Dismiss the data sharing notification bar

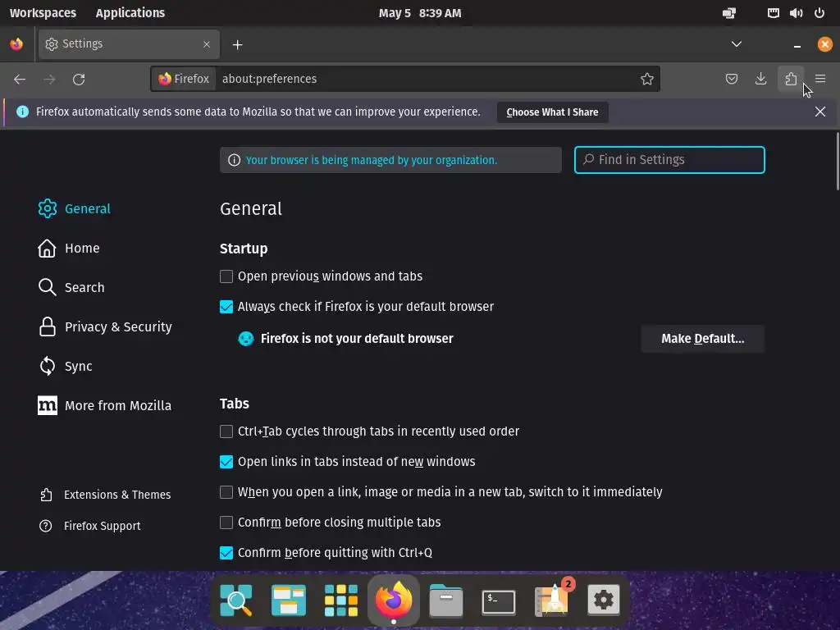(x=819, y=112)
